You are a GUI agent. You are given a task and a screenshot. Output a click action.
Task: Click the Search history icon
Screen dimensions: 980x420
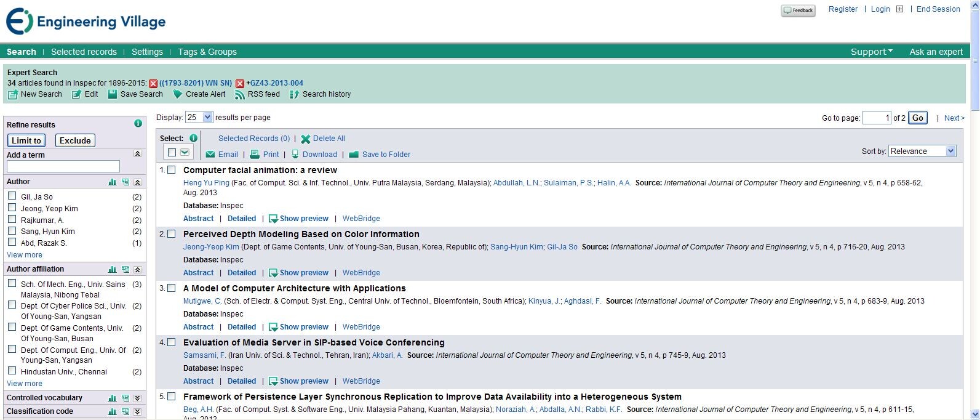point(295,95)
